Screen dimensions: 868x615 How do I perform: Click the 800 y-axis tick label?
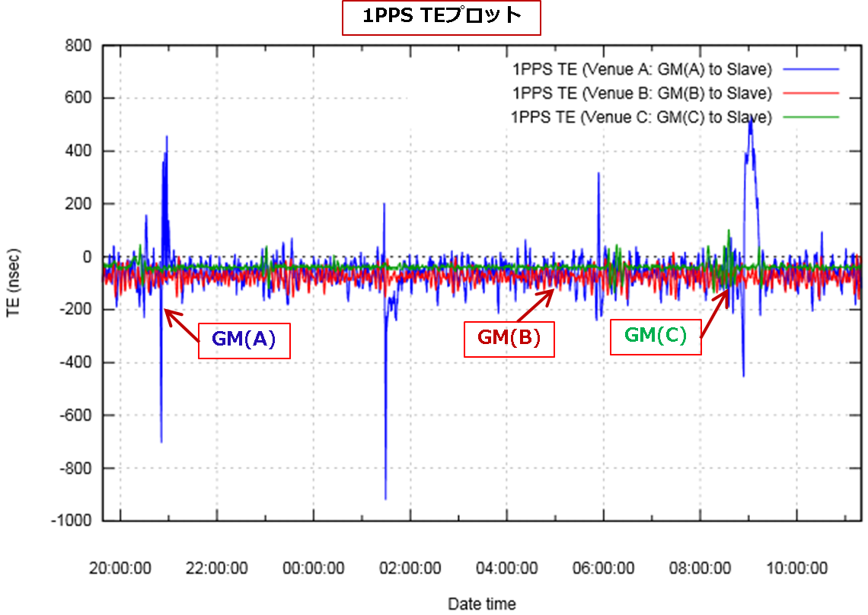click(79, 46)
